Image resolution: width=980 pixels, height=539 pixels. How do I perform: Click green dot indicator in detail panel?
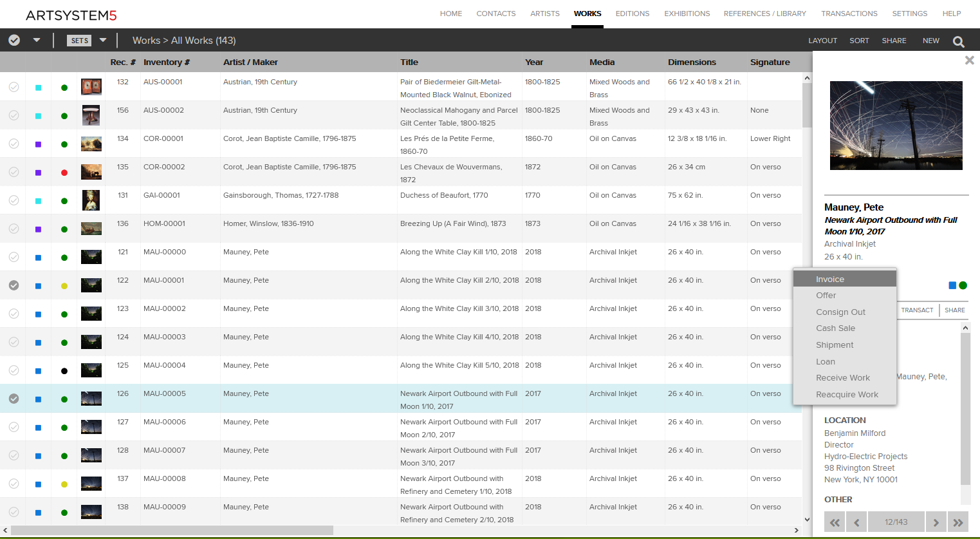coord(963,285)
